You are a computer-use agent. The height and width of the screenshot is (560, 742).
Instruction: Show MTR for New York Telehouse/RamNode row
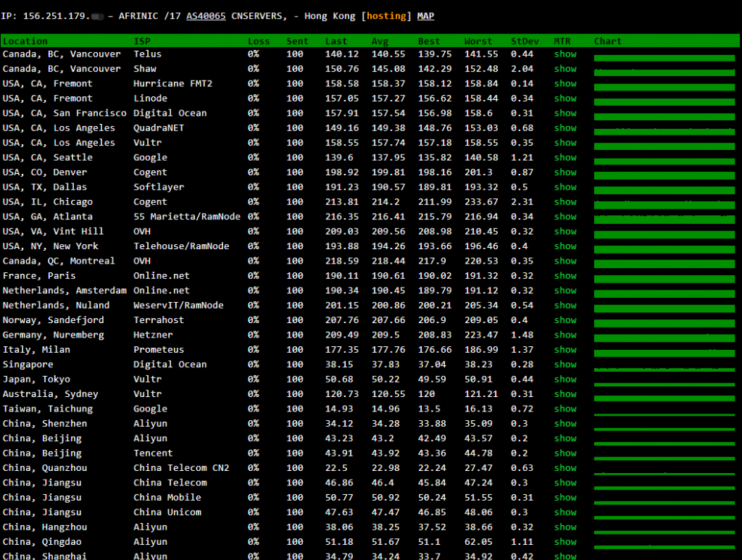coord(565,246)
